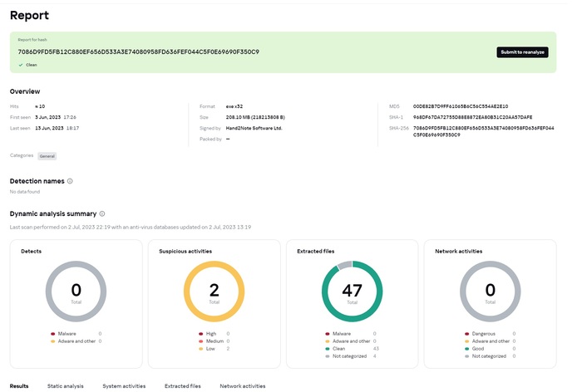The image size is (582, 392).
Task: Click Low count 2 in Suspicious activities
Action: (x=228, y=349)
